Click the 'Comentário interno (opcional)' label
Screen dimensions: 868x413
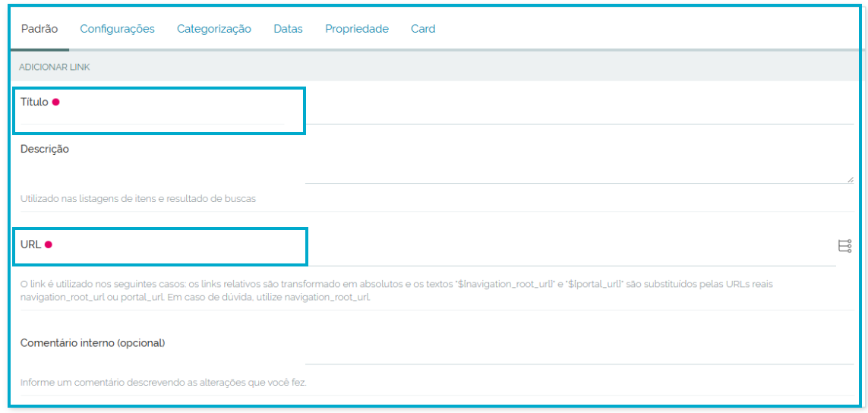[x=93, y=342]
